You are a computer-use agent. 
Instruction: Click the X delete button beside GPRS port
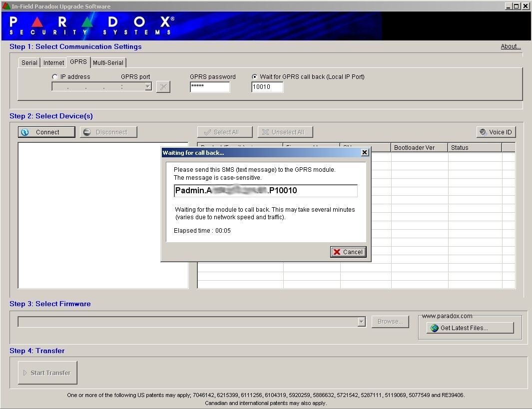163,87
